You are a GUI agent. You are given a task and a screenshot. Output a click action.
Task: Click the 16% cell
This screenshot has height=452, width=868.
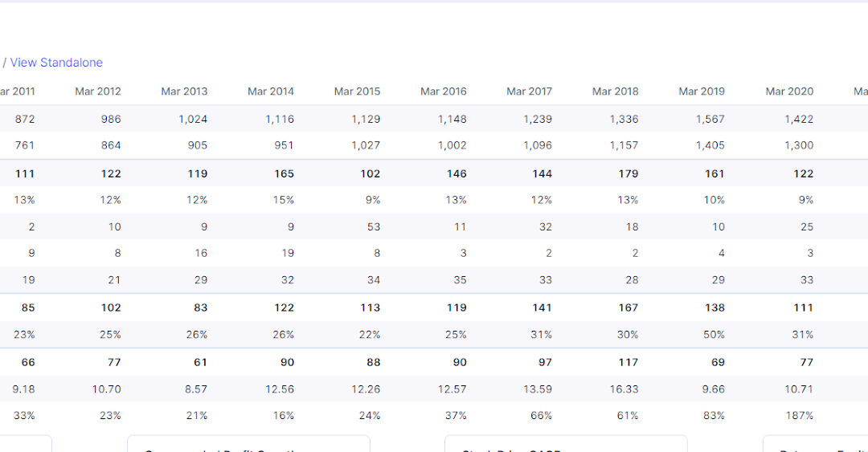tap(284, 416)
